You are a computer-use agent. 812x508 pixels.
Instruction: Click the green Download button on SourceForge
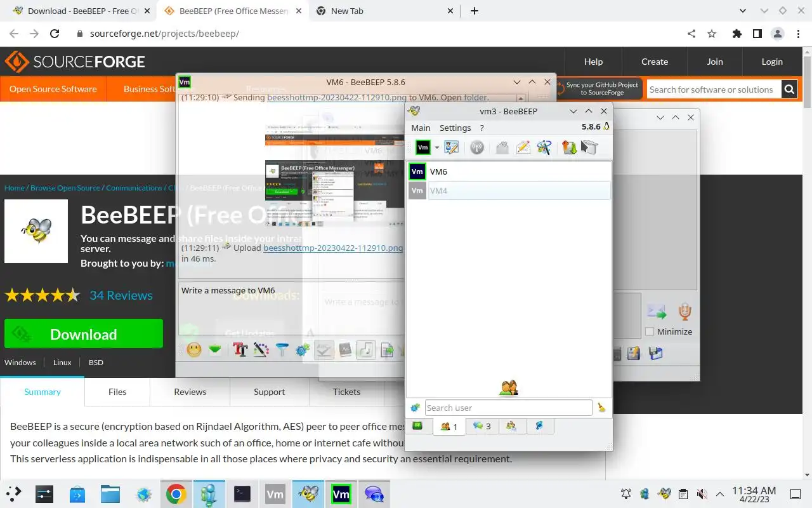[84, 334]
